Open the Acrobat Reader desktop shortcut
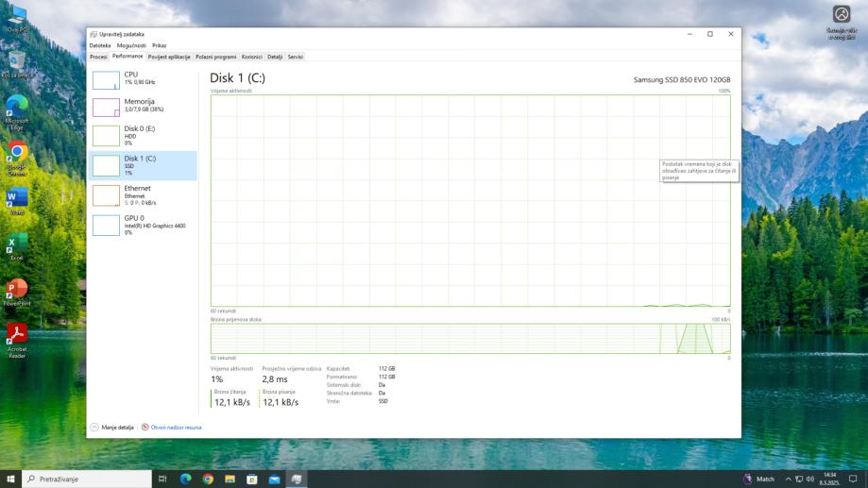 17,342
